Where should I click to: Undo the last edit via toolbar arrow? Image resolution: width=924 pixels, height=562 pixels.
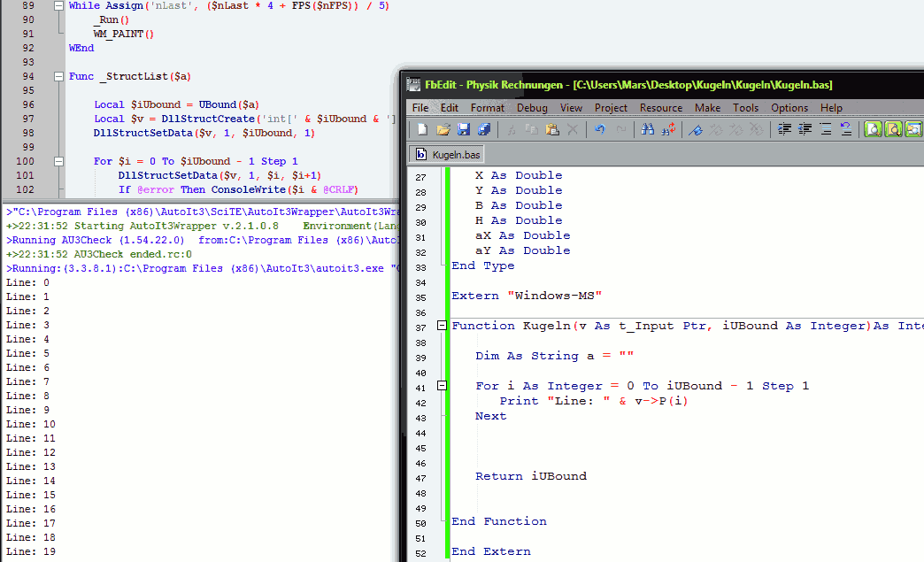tap(600, 130)
